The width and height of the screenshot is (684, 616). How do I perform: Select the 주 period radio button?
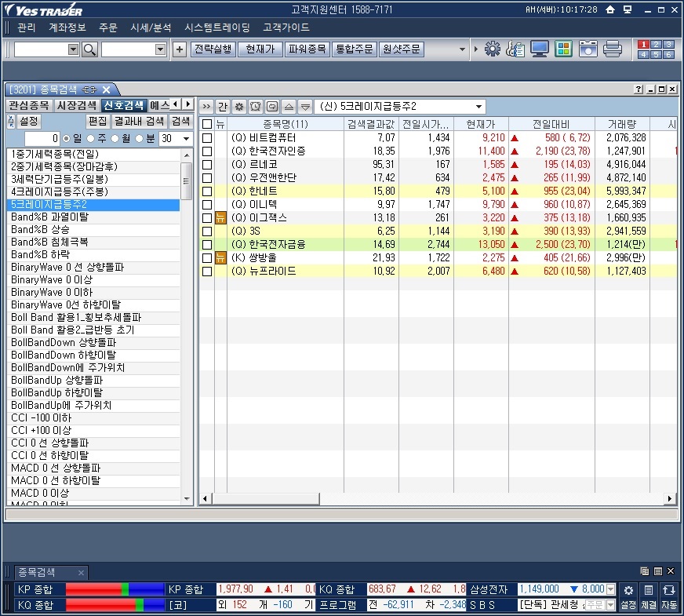click(x=91, y=138)
